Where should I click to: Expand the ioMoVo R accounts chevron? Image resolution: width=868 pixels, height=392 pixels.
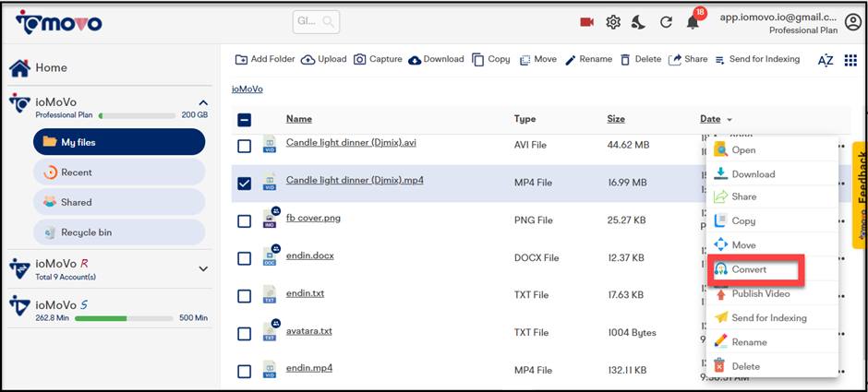click(203, 268)
